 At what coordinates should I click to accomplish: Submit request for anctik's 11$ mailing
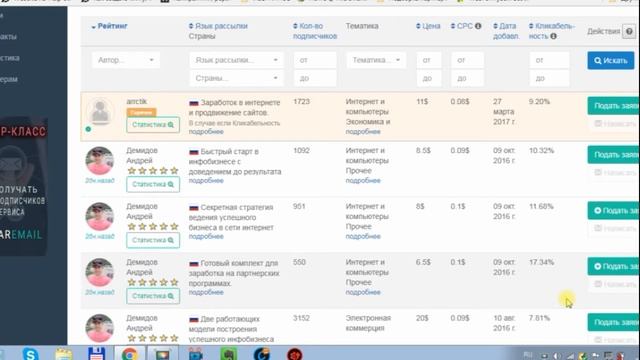pyautogui.click(x=613, y=106)
